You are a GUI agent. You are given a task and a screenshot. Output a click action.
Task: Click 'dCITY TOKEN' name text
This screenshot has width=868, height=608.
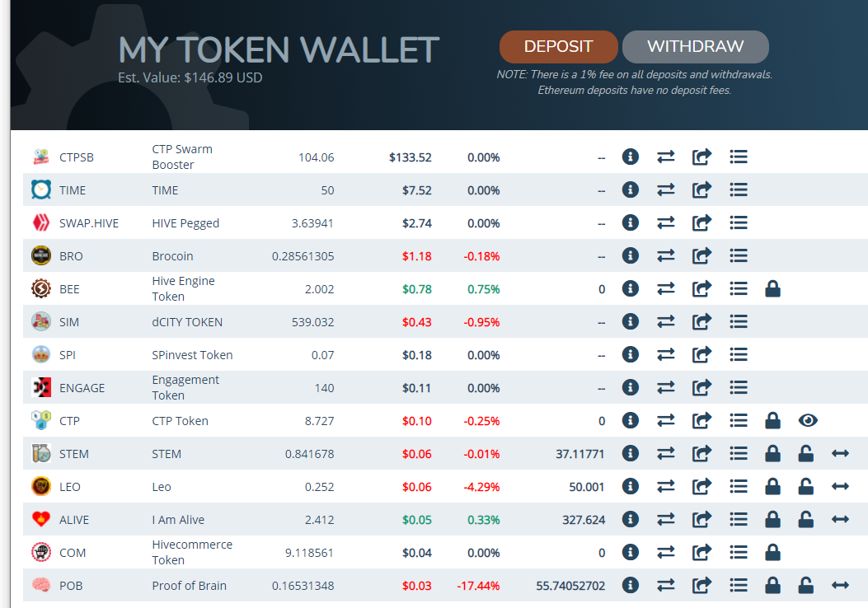[187, 322]
